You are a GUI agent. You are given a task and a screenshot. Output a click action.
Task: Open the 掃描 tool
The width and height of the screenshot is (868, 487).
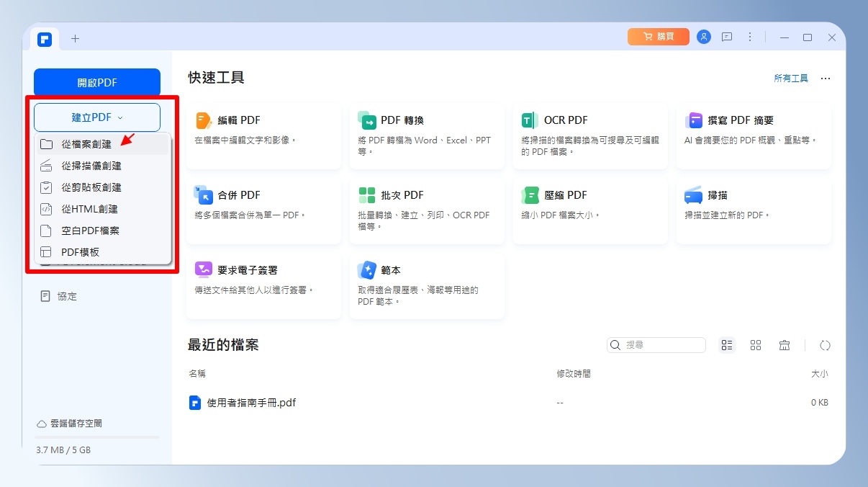tap(754, 212)
